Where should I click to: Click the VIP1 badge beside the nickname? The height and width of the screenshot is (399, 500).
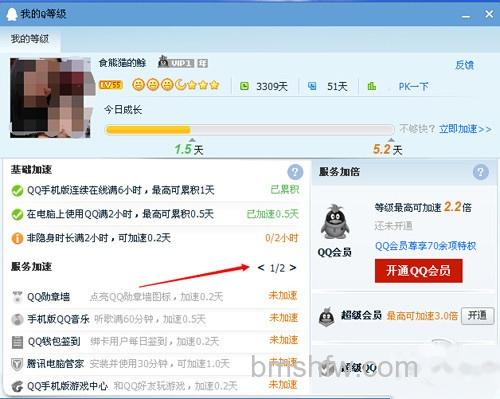click(176, 62)
